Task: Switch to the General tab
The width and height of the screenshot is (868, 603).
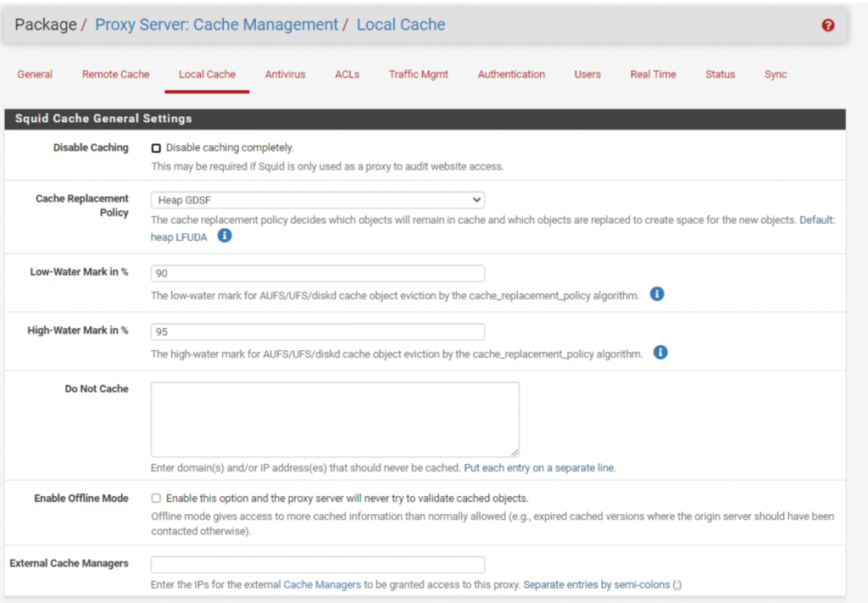Action: click(35, 75)
